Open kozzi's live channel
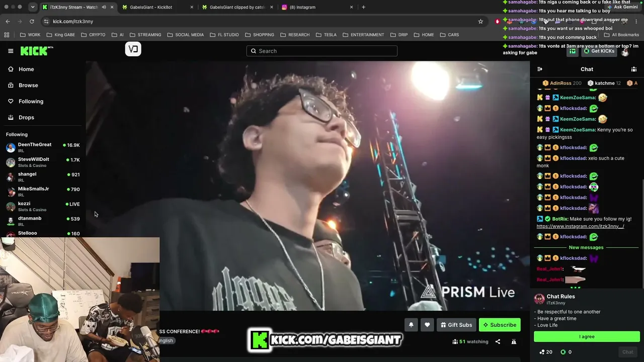The image size is (644, 362). tap(43, 206)
